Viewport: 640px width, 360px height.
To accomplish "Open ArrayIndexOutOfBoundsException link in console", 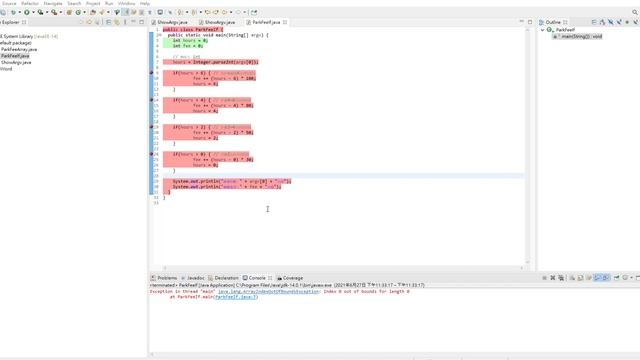I will coord(268,291).
